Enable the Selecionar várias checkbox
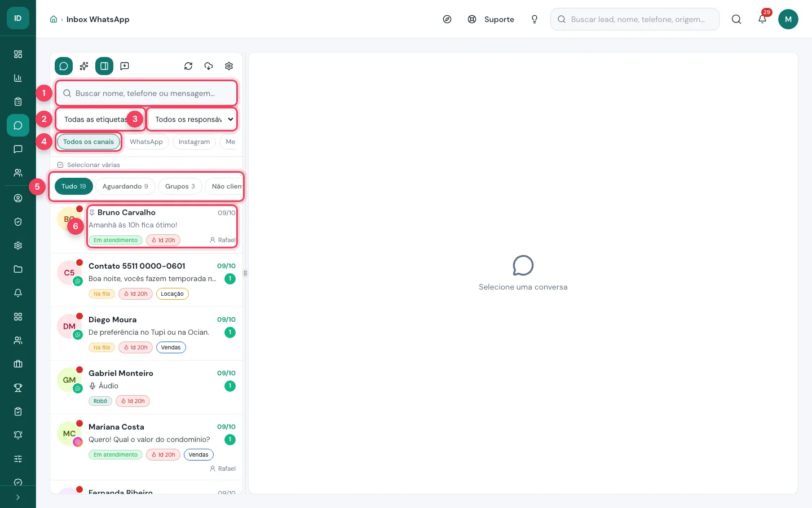812x508 pixels. [60, 165]
